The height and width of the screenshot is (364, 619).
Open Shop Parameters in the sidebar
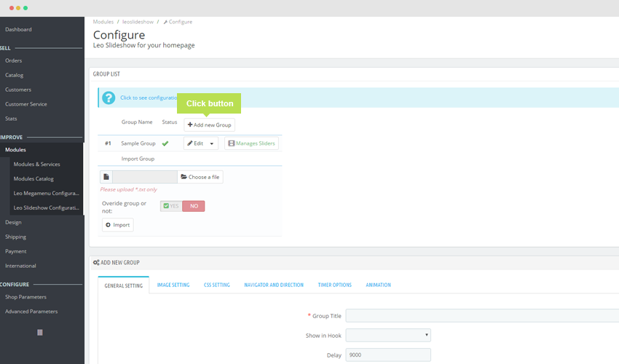(25, 297)
